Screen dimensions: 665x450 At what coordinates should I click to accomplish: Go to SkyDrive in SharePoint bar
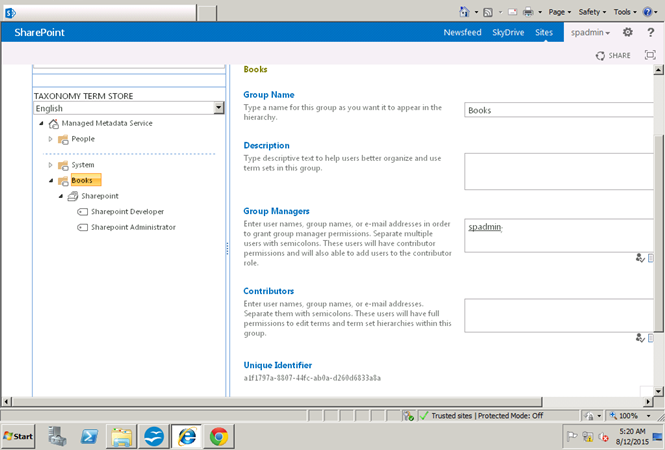coord(508,32)
